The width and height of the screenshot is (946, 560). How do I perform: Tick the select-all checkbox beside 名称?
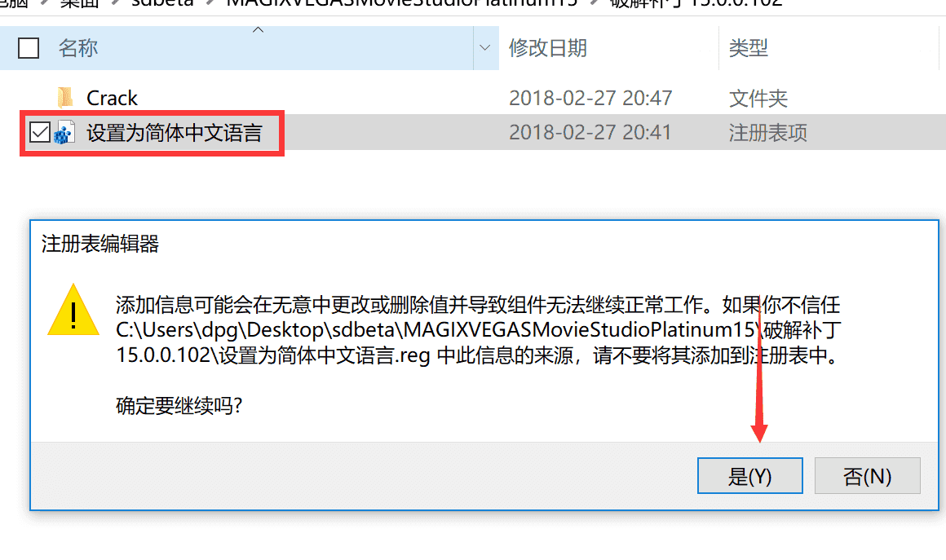29,48
